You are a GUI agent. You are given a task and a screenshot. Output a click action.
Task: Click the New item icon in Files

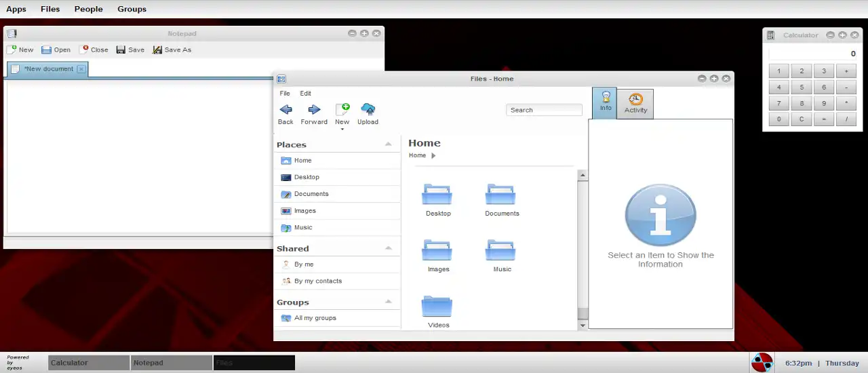click(342, 109)
